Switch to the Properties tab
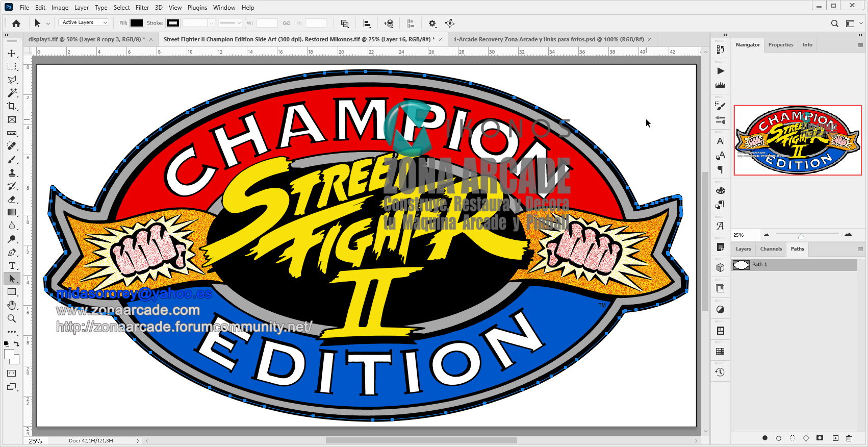The height and width of the screenshot is (447, 868). [x=781, y=45]
